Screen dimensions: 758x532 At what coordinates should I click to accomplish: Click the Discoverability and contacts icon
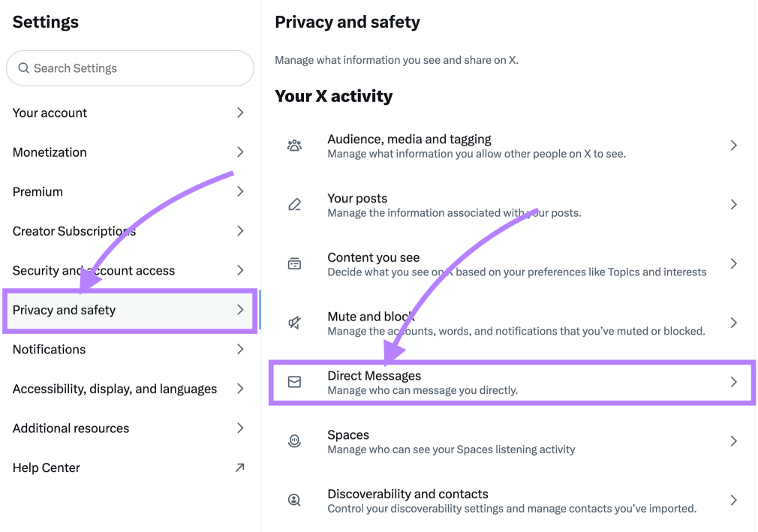(x=294, y=500)
